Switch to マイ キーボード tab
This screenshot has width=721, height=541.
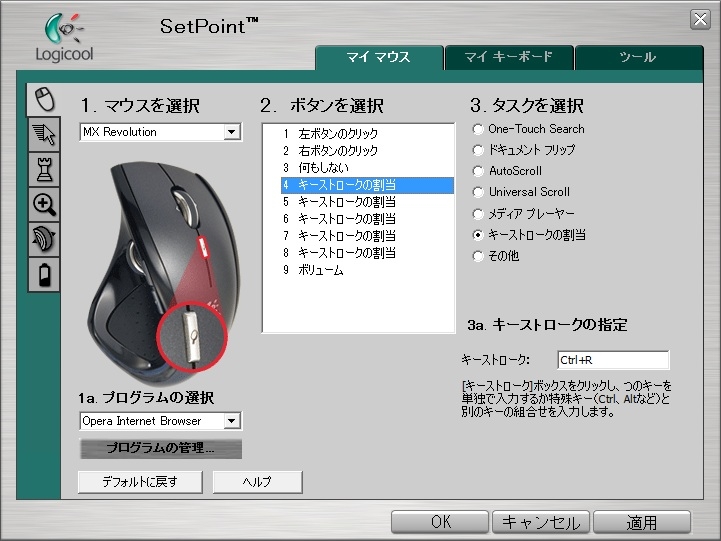pos(509,57)
